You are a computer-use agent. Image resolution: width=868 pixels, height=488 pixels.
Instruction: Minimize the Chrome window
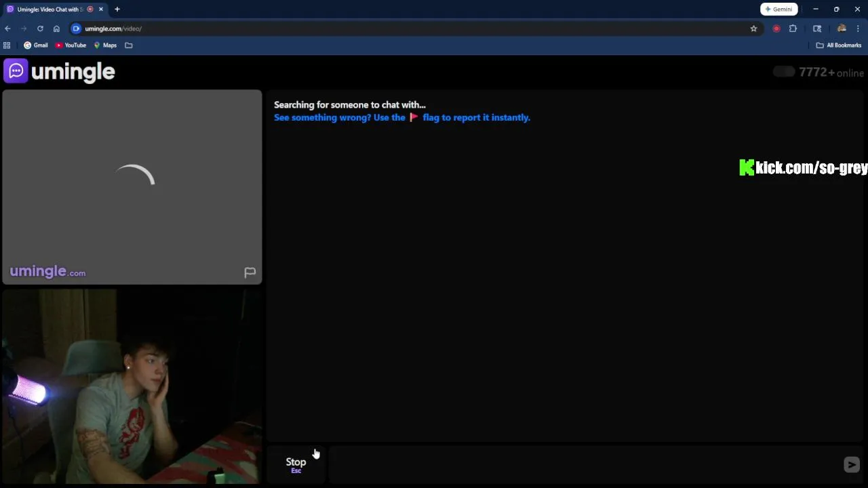[816, 9]
